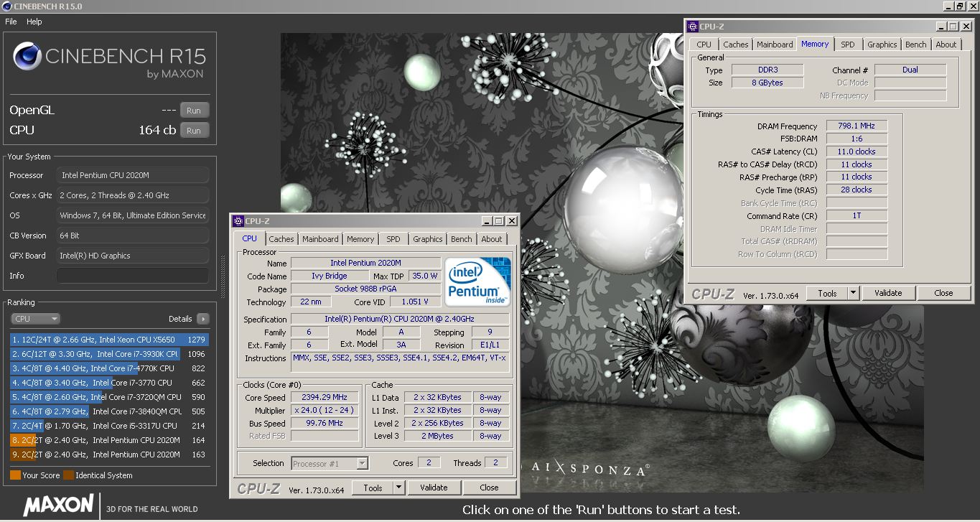Switch to Bench tab in Memory CPU-Z window
980x522 pixels.
click(x=916, y=45)
